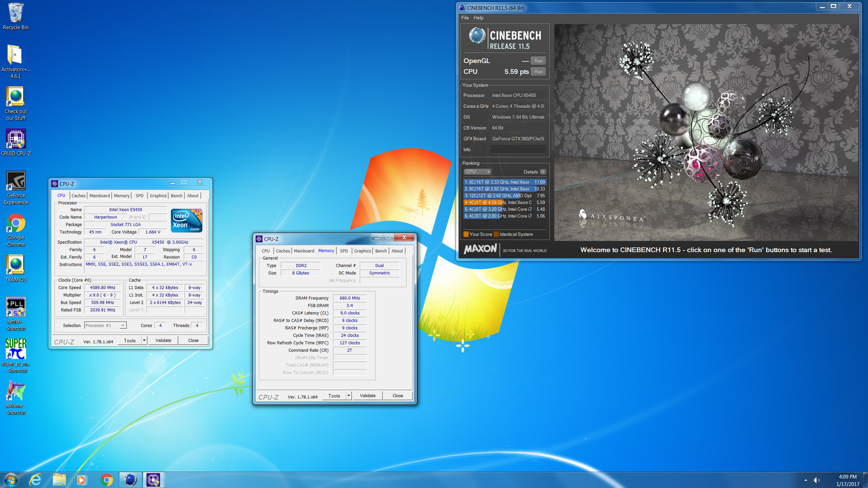This screenshot has width=868, height=488.
Task: Open the Activators+ 4.6.1 folder icon
Action: point(16,62)
